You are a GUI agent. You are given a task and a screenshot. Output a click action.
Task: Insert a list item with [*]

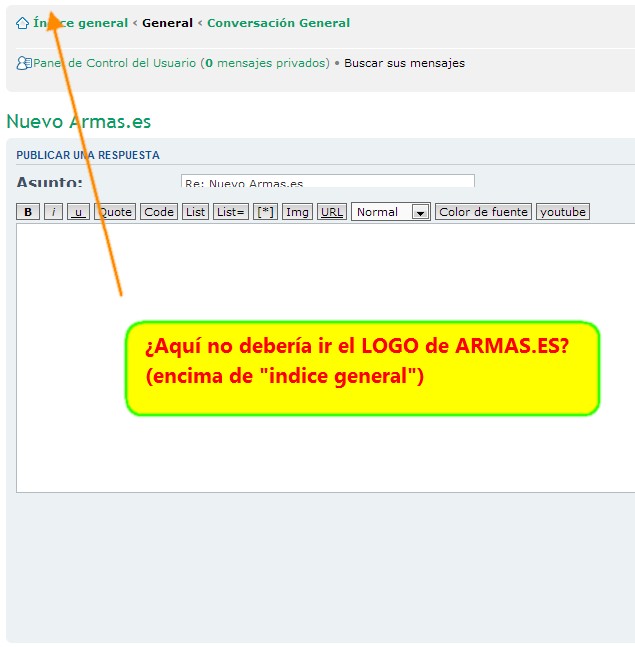click(265, 212)
